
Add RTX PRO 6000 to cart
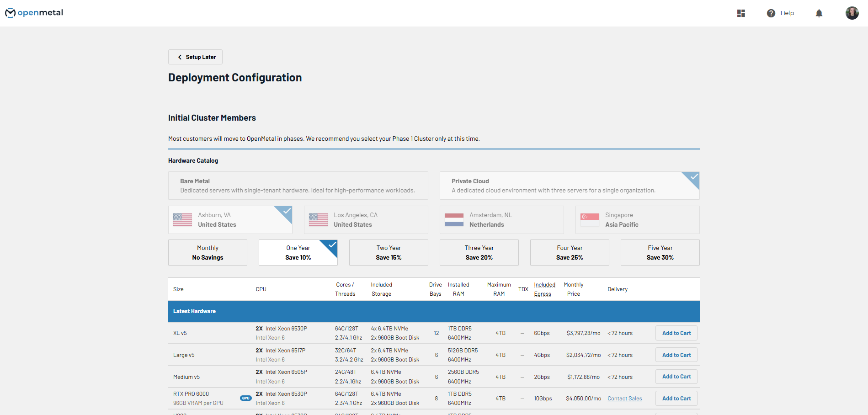tap(676, 399)
